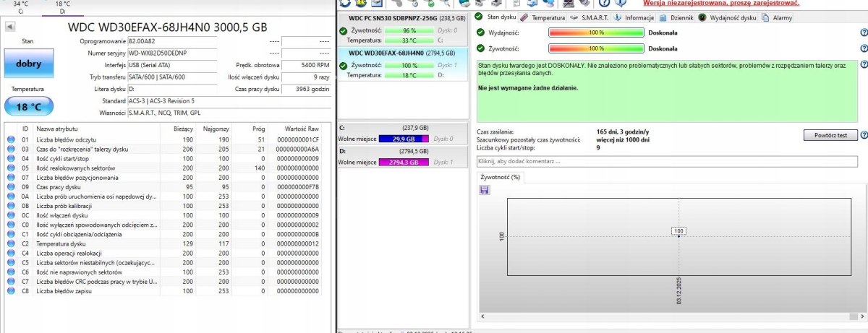Open the help question mark toolbar icon
This screenshot has width=868, height=333.
click(604, 4)
